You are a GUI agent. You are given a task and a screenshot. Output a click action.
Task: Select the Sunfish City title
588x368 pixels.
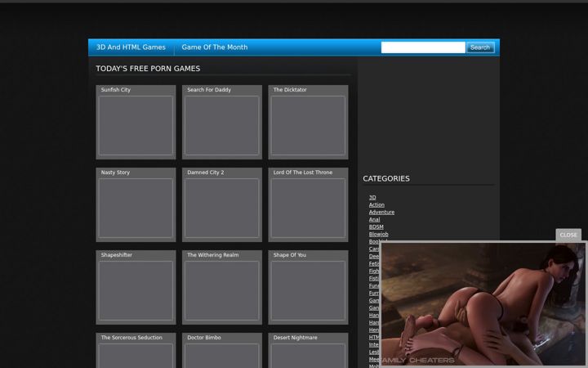coord(115,90)
